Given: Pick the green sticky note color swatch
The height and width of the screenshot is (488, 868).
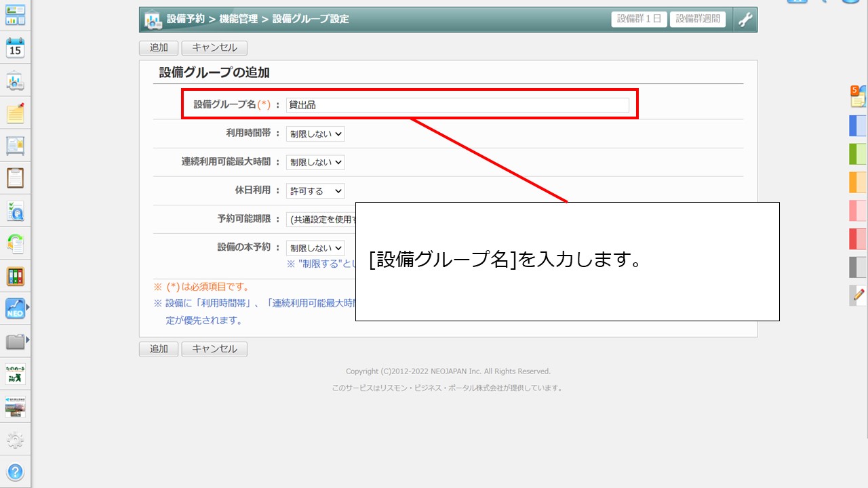Looking at the screenshot, I should [858, 154].
